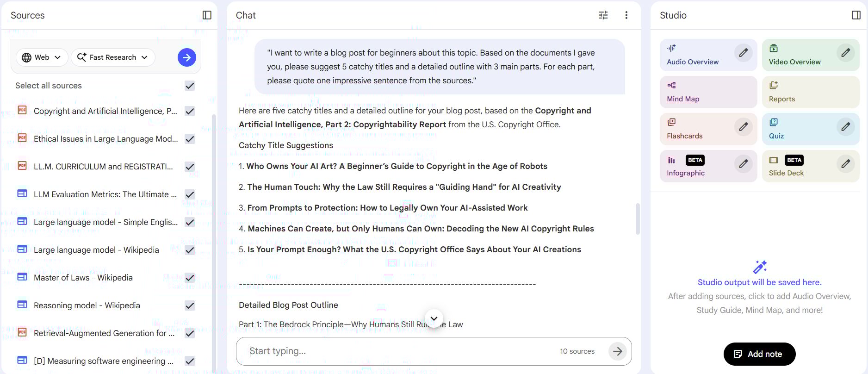Uncheck Ethical Issues in Large Language Models source
This screenshot has height=374, width=868.
[x=190, y=139]
